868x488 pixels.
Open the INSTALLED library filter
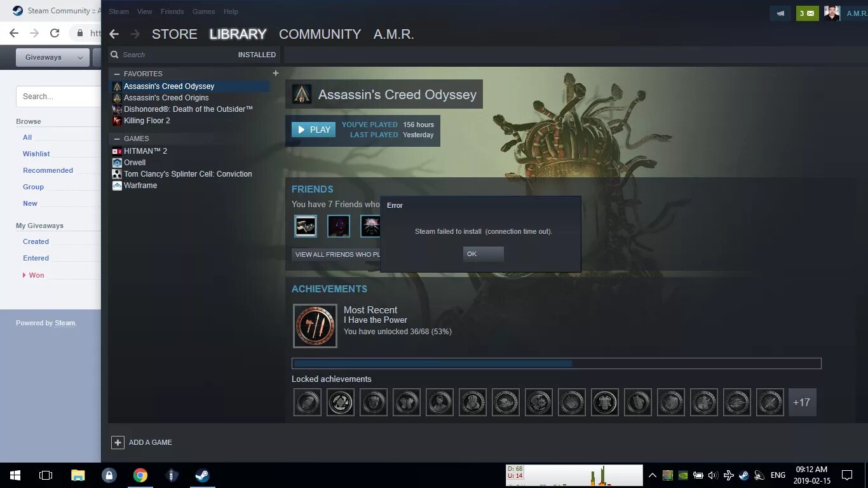click(x=257, y=55)
